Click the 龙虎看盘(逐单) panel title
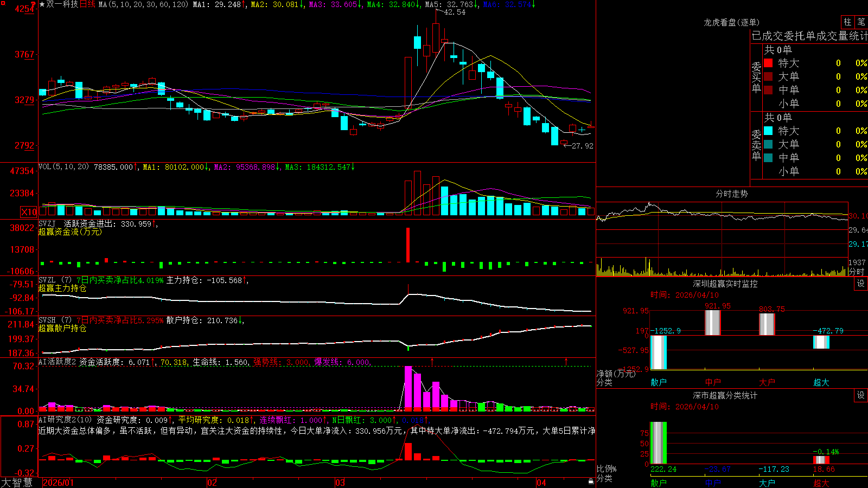 731,22
